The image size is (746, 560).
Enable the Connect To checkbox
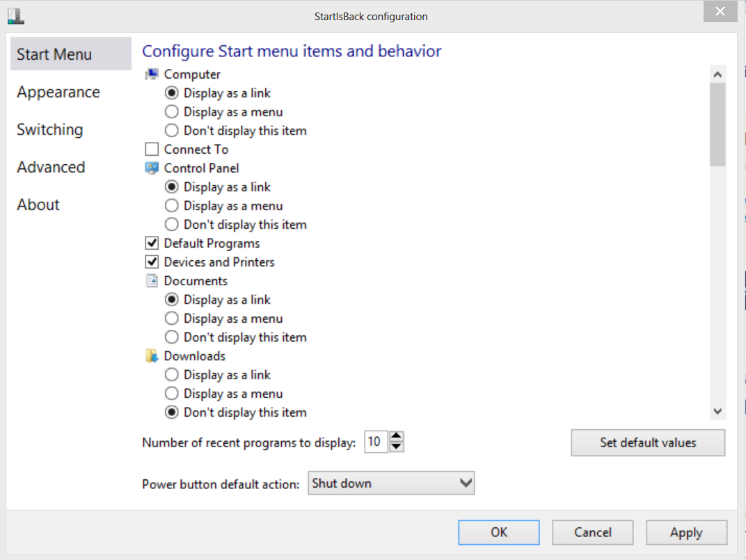[152, 150]
